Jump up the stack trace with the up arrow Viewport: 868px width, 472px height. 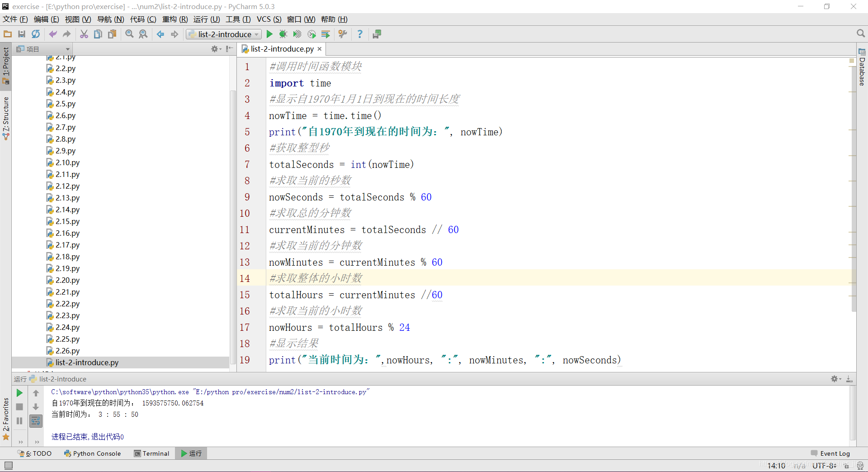coord(36,393)
